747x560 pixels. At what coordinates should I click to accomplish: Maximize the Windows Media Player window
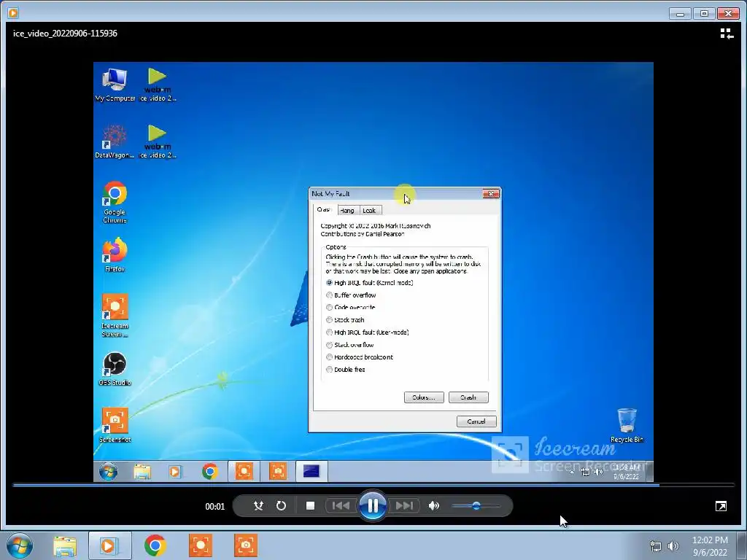click(x=704, y=13)
